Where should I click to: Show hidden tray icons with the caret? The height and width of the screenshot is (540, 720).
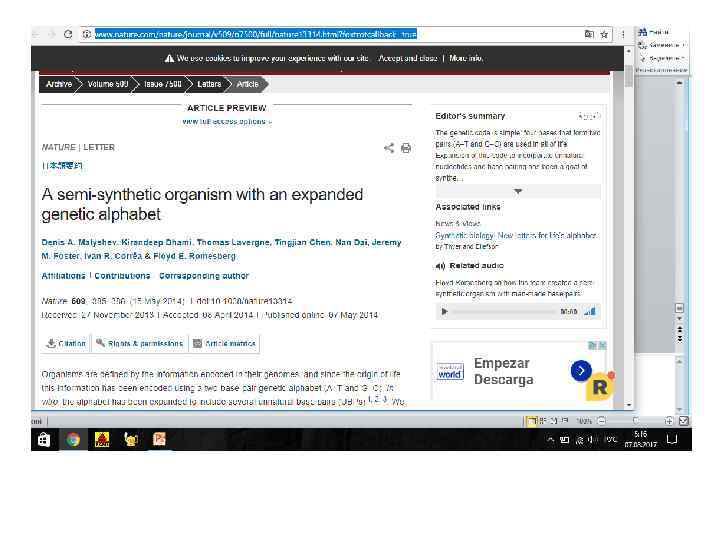click(x=551, y=440)
